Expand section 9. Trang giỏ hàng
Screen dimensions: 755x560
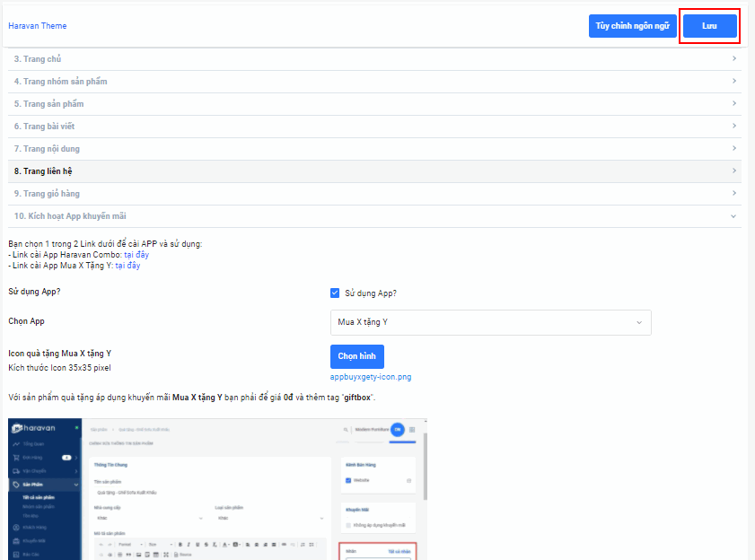pyautogui.click(x=374, y=194)
